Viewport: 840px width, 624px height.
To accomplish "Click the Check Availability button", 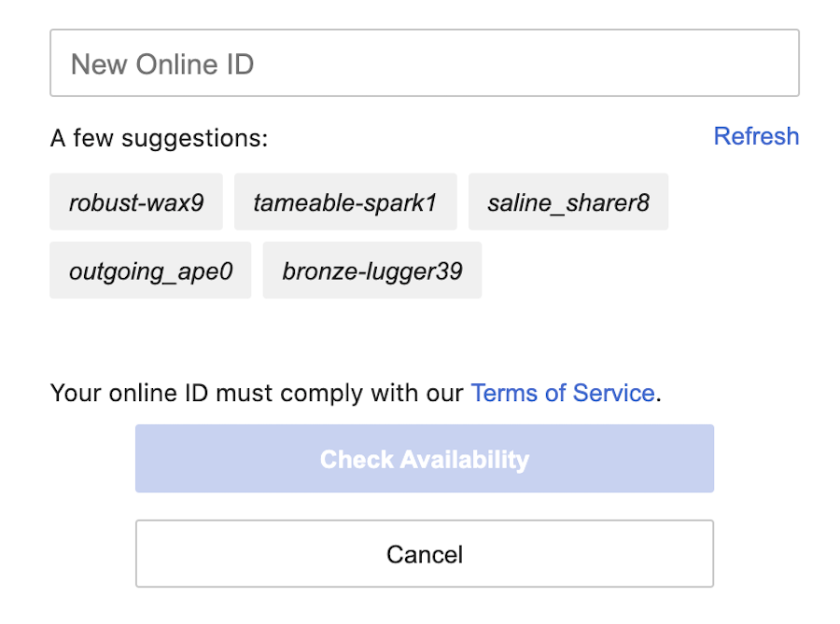I will pos(425,459).
